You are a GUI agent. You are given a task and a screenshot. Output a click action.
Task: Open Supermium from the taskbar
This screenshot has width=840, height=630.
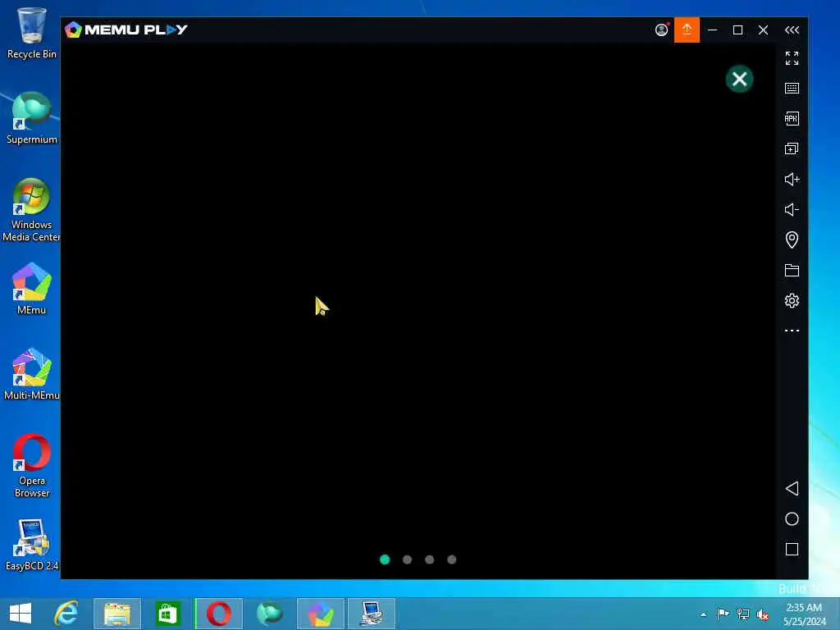[269, 614]
